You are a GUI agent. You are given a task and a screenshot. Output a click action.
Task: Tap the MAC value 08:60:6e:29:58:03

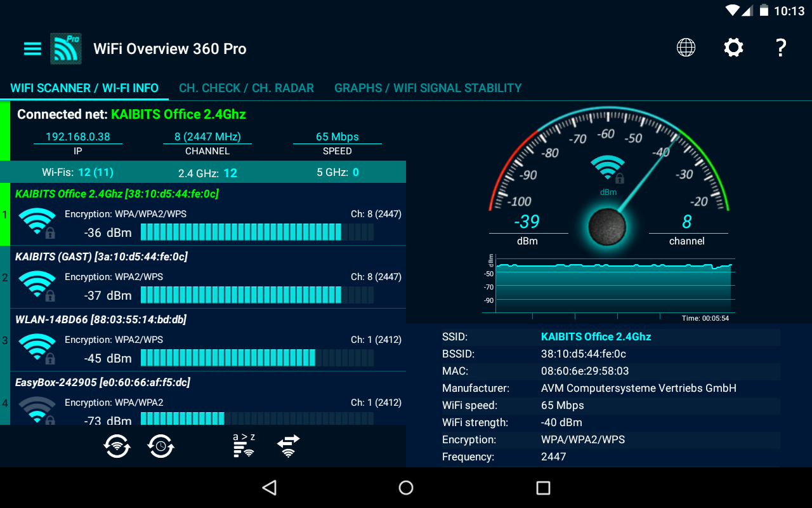(585, 371)
